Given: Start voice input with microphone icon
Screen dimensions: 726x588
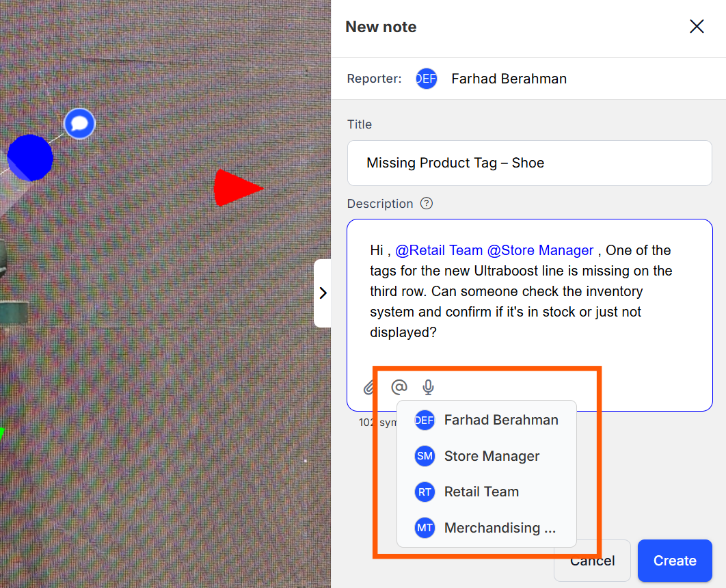Looking at the screenshot, I should [428, 388].
